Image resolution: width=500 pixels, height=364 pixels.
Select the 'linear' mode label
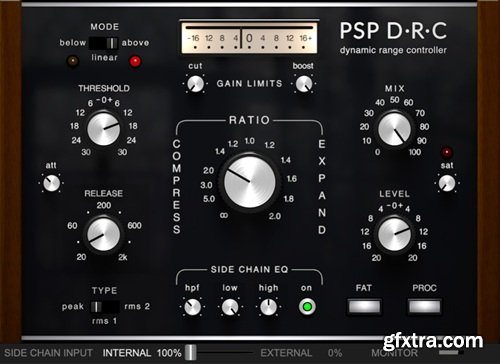[104, 57]
